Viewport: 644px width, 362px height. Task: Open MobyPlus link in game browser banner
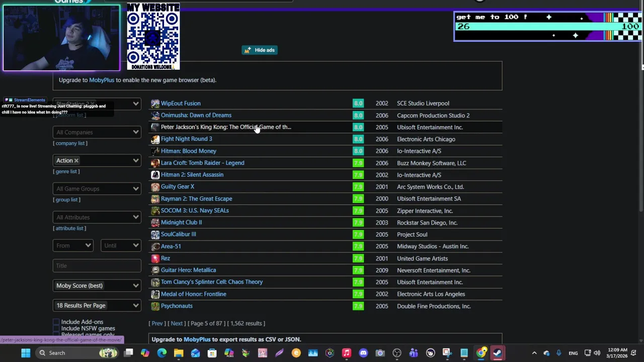tap(102, 80)
